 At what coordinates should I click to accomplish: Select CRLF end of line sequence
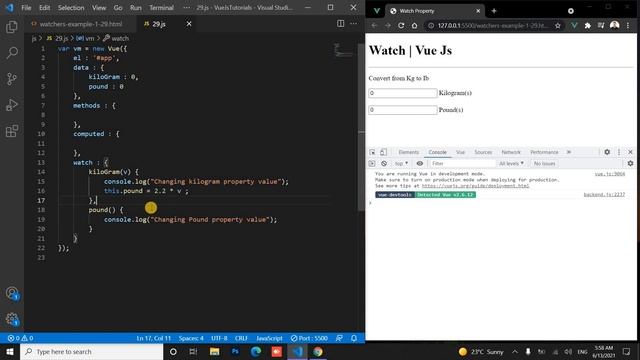click(241, 338)
